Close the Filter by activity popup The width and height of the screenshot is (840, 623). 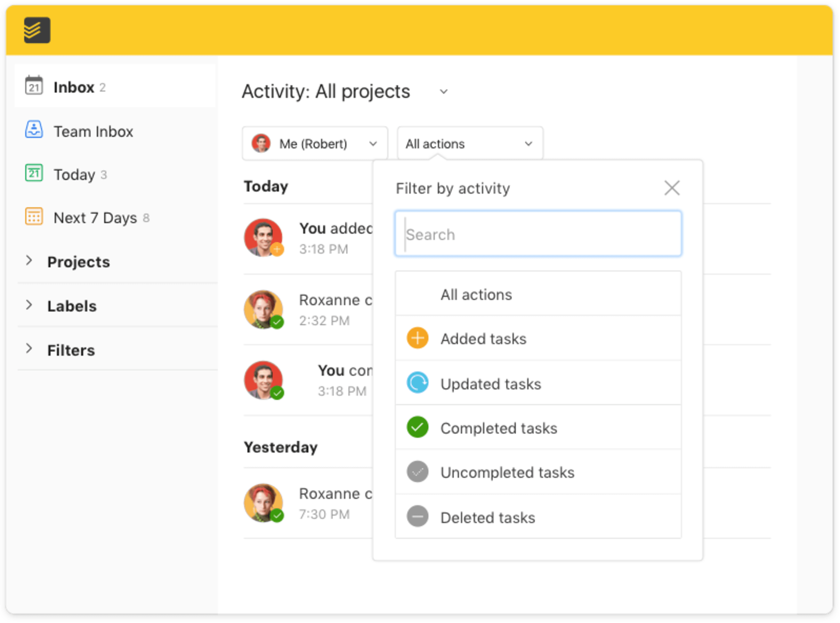pos(672,188)
